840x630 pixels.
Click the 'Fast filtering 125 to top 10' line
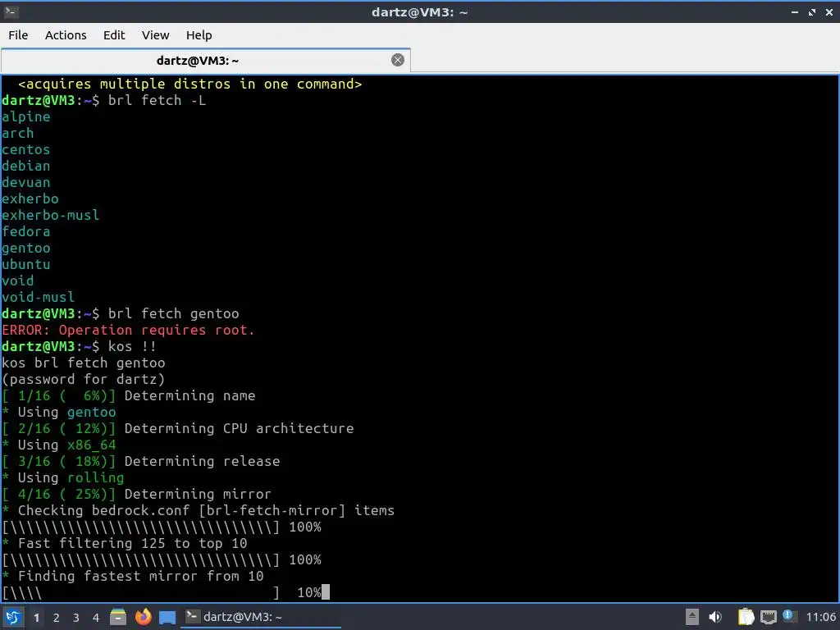coord(125,543)
